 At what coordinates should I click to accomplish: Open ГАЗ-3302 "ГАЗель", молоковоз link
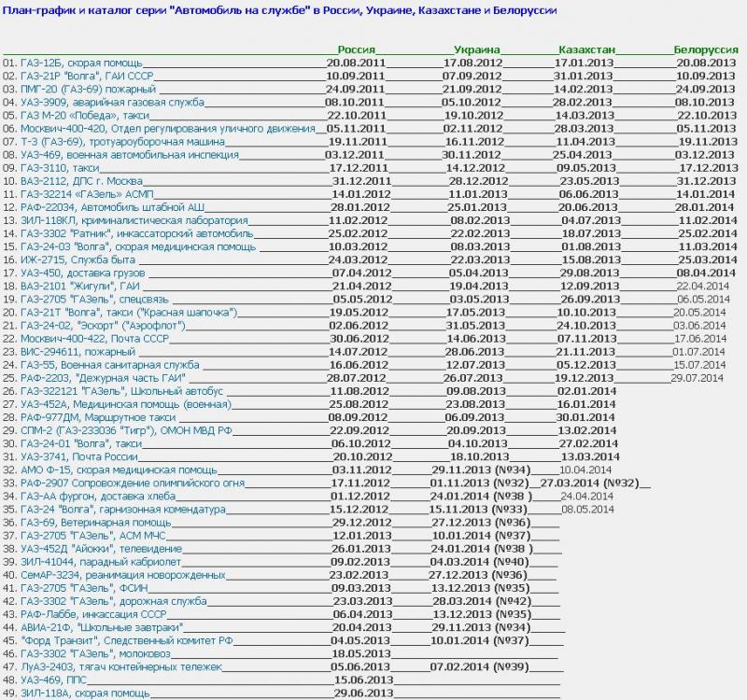pos(95,653)
